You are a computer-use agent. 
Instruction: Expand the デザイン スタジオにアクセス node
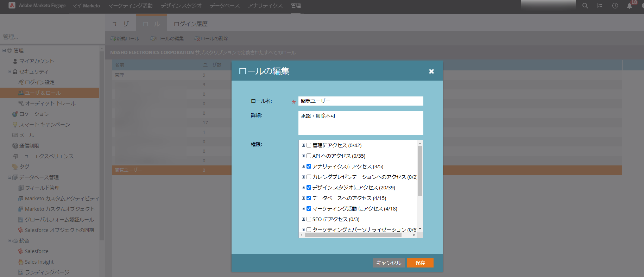tap(303, 188)
